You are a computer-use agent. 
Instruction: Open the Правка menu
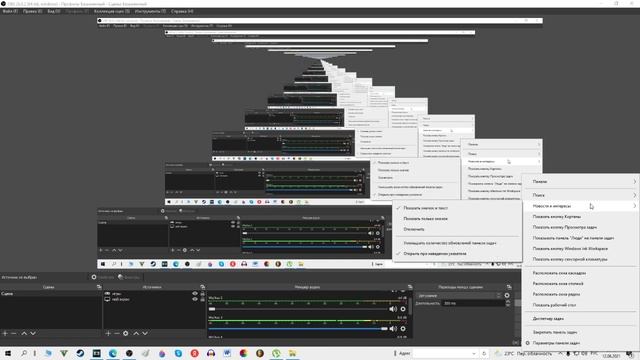click(x=32, y=11)
